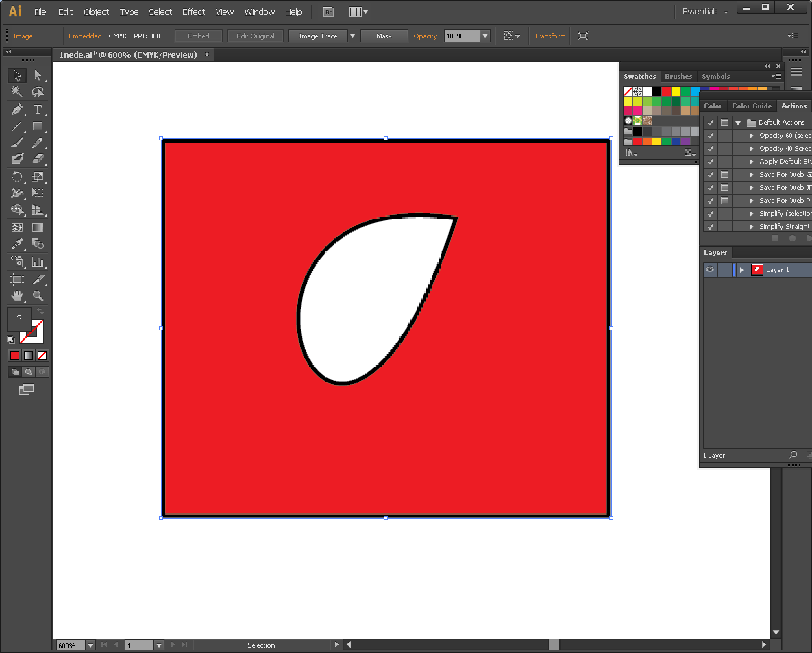Screen dimensions: 812x653
Task: Collapse the Default Actions folder
Action: pos(738,123)
